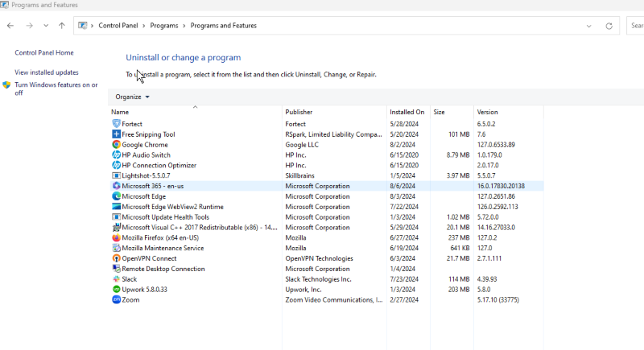The width and height of the screenshot is (644, 350).
Task: Click the Slack icon in list
Action: [116, 279]
